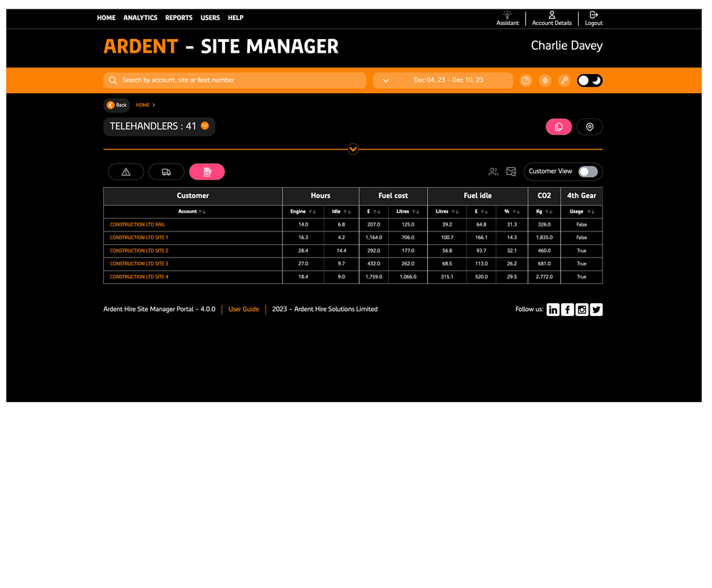712x588 pixels.
Task: Open Account Details
Action: tap(552, 19)
